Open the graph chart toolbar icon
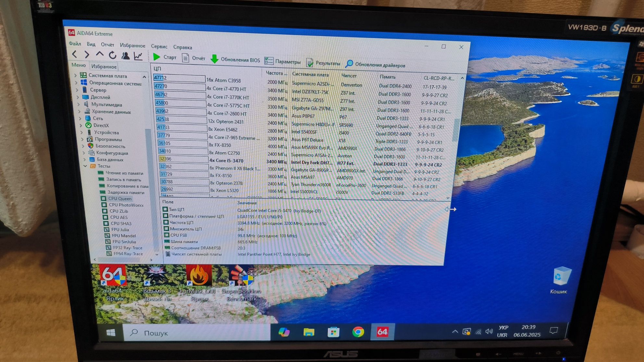The height and width of the screenshot is (362, 644). click(138, 56)
